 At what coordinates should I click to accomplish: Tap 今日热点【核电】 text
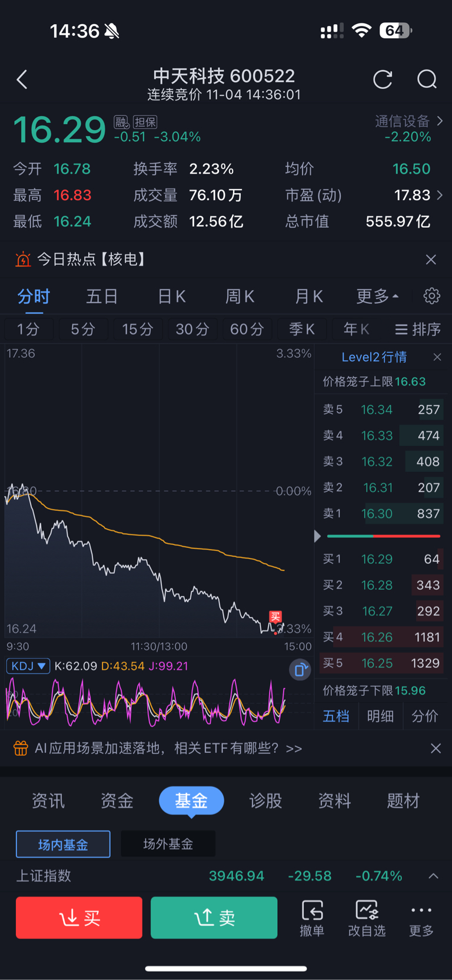point(91,259)
